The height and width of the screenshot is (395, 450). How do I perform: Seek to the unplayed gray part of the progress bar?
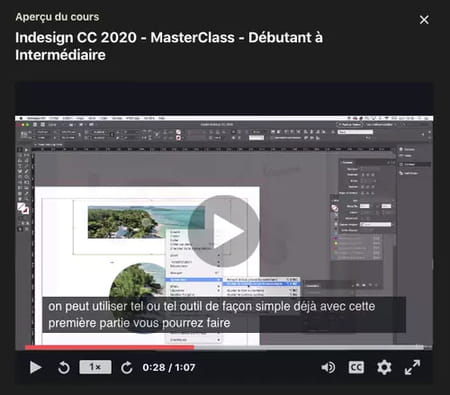click(309, 347)
